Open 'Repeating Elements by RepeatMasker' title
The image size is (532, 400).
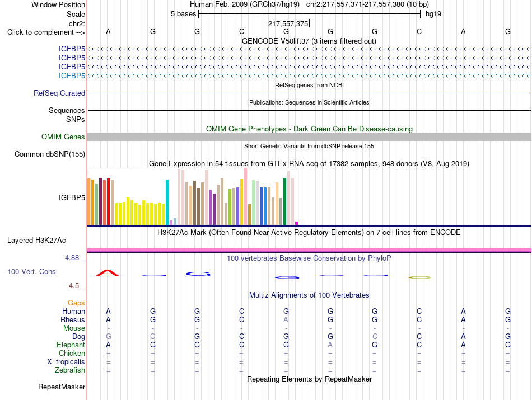click(x=309, y=379)
